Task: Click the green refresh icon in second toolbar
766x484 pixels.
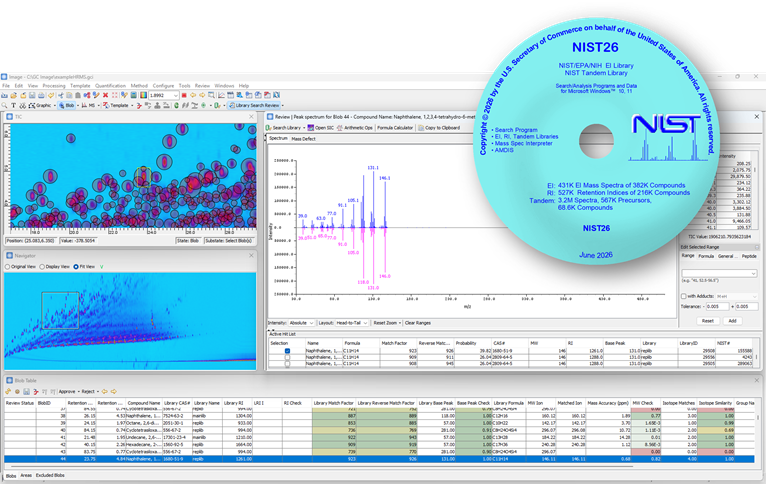Action: (x=176, y=105)
